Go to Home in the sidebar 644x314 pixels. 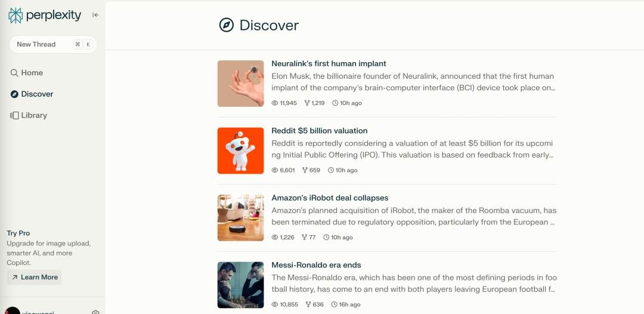(x=32, y=73)
